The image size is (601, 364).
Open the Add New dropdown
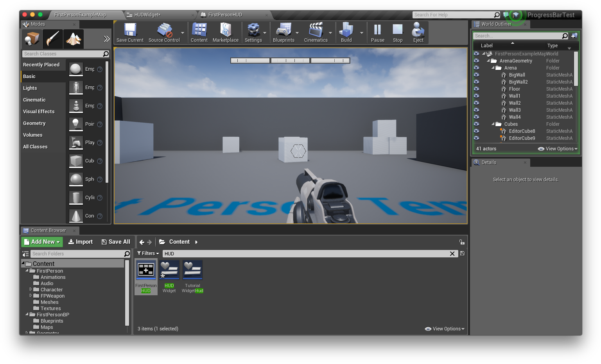coord(42,242)
